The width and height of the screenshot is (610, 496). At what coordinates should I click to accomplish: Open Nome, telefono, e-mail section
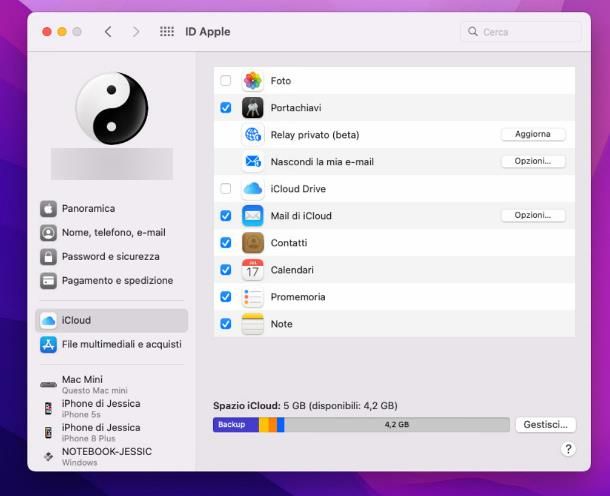tap(112, 233)
